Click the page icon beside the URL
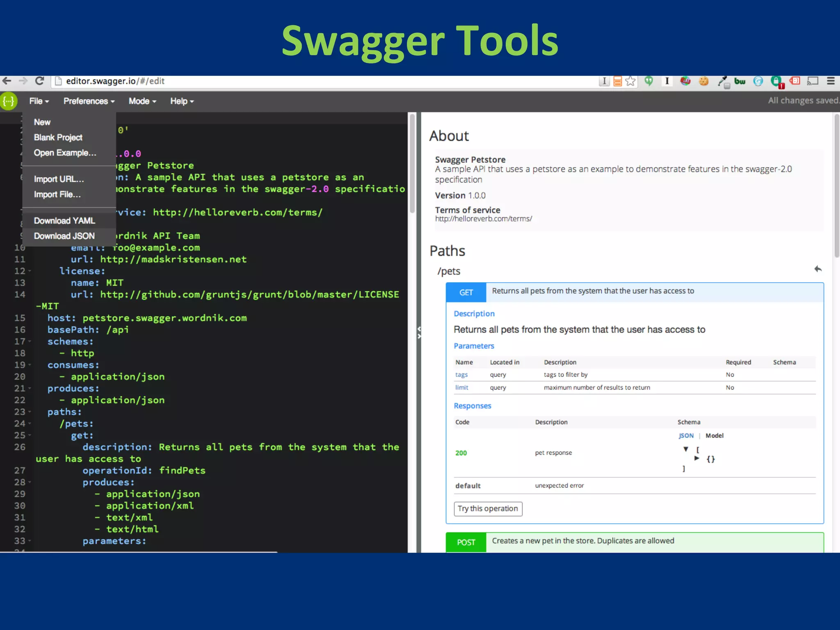The width and height of the screenshot is (840, 630). click(58, 81)
